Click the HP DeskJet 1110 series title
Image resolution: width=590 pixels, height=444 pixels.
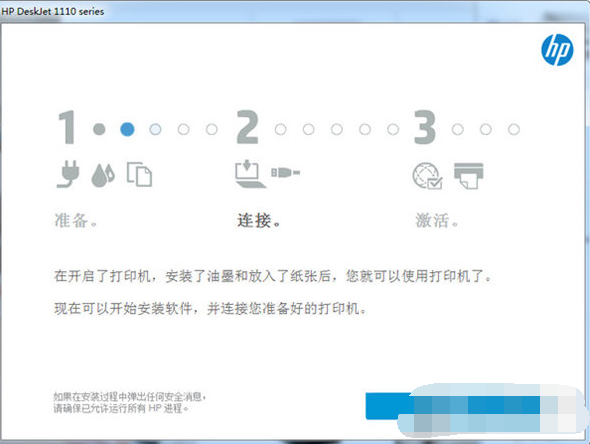tap(52, 11)
